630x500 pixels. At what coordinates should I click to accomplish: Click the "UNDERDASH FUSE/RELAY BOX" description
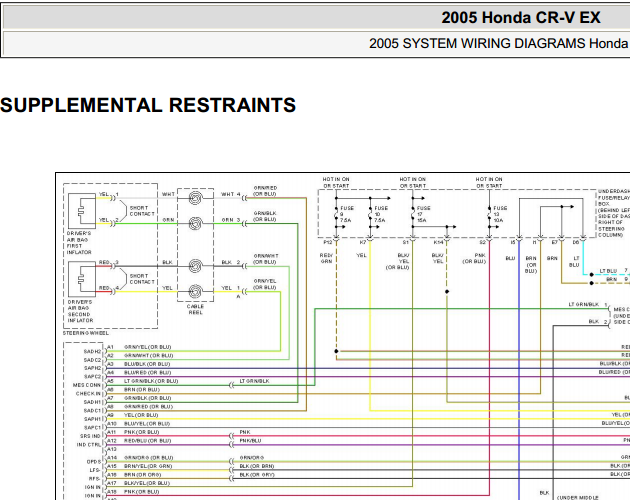click(614, 213)
